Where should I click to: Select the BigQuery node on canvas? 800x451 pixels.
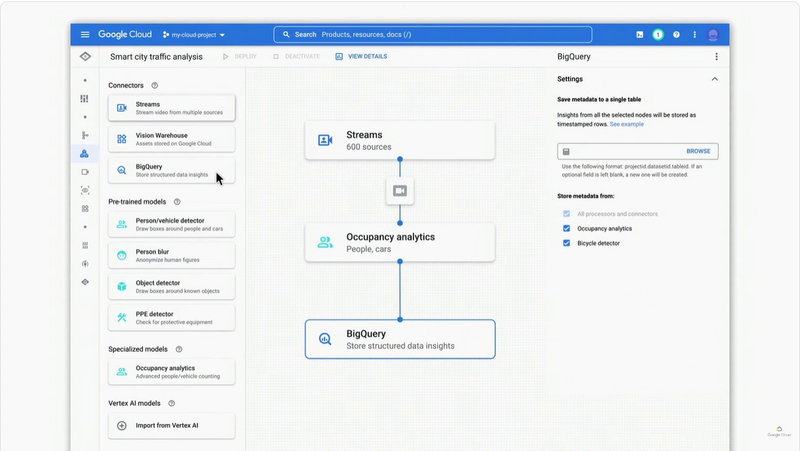click(400, 339)
